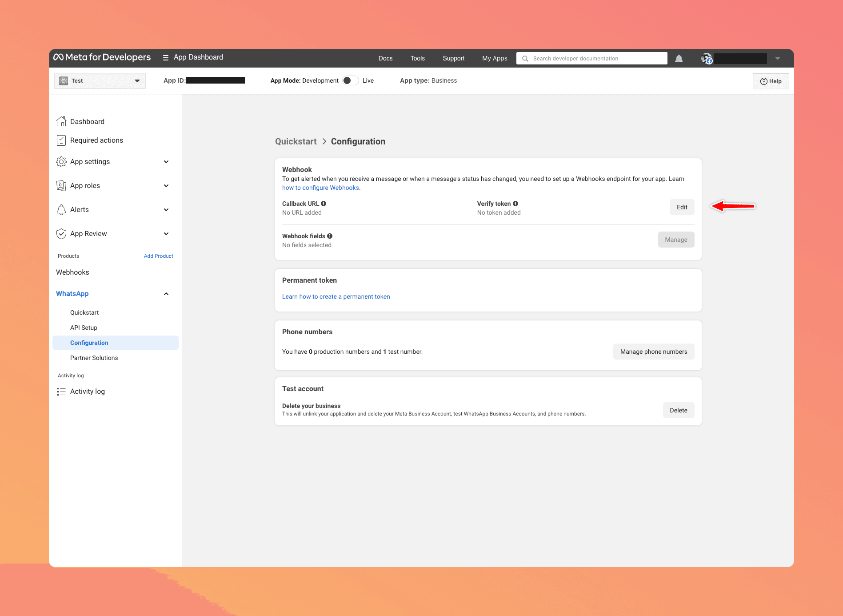
Task: Click the 'No token added' text
Action: point(499,212)
